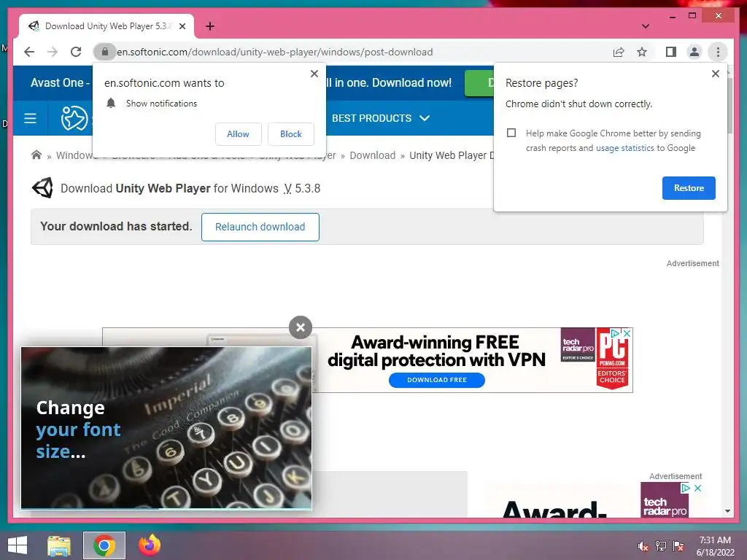Open the Download breadcrumb link
Viewport: 747px width, 560px height.
pyautogui.click(x=373, y=156)
